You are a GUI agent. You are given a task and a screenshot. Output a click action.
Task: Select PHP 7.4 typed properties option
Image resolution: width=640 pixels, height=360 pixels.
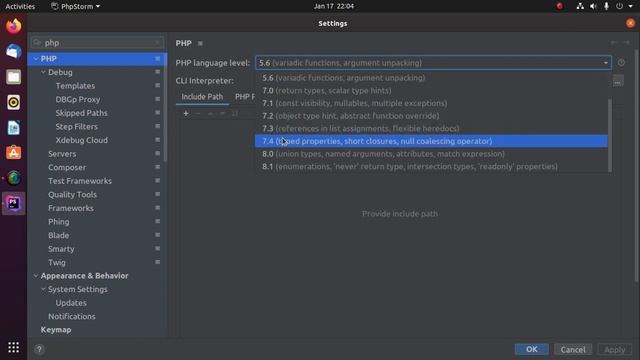click(x=431, y=141)
